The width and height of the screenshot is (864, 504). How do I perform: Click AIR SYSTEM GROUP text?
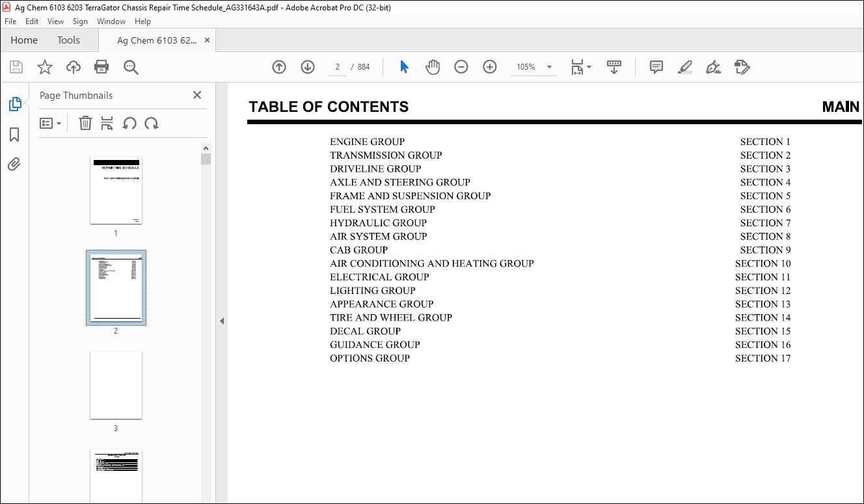379,237
